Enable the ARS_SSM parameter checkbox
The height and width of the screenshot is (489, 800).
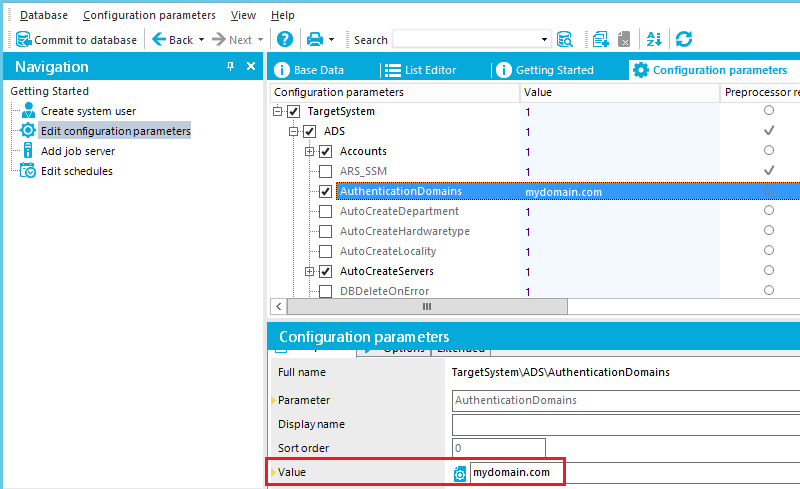tap(326, 171)
